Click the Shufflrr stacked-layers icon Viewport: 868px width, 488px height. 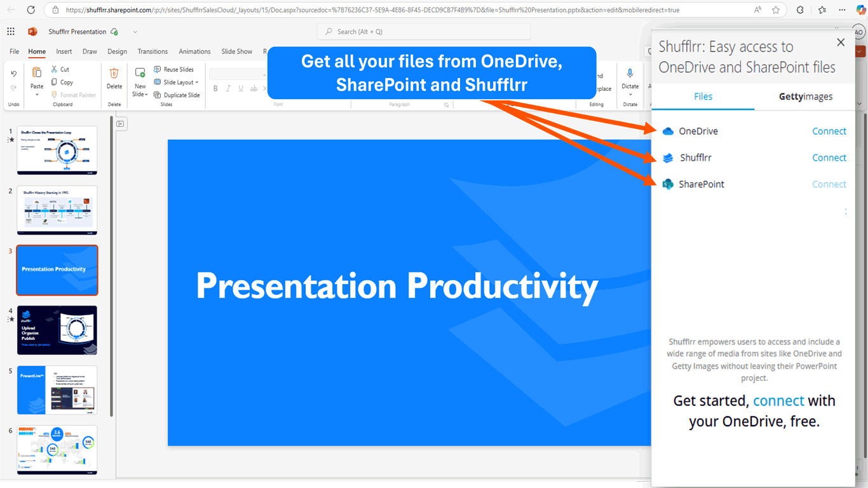(668, 158)
